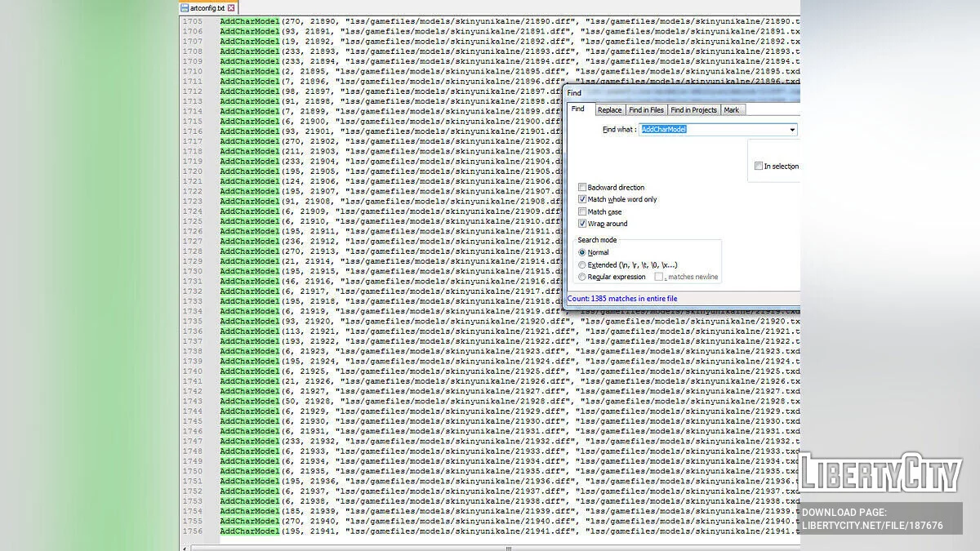Expand the Find what history dropdown
The height and width of the screenshot is (551, 980).
(x=791, y=130)
